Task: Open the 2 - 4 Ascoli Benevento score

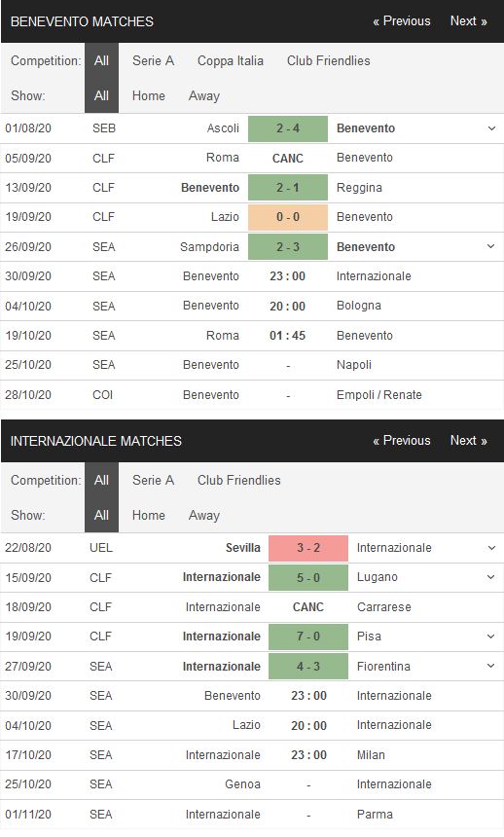Action: click(x=288, y=128)
